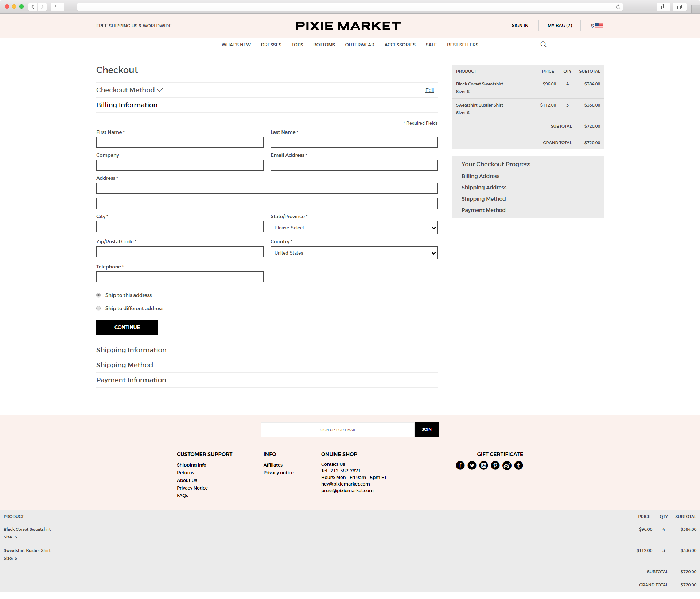The height and width of the screenshot is (599, 700).
Task: Focus the City field
Action: (x=180, y=227)
